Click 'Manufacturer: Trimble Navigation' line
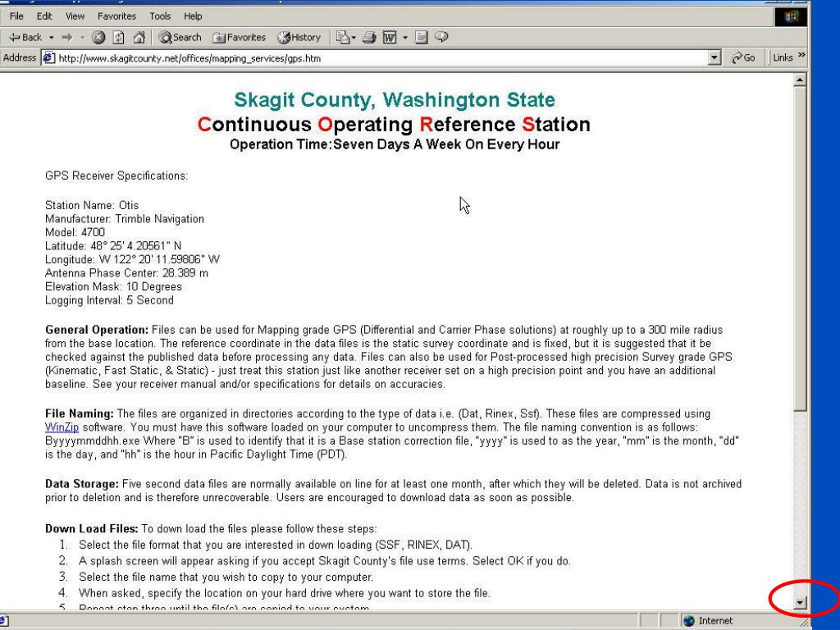 coord(125,219)
